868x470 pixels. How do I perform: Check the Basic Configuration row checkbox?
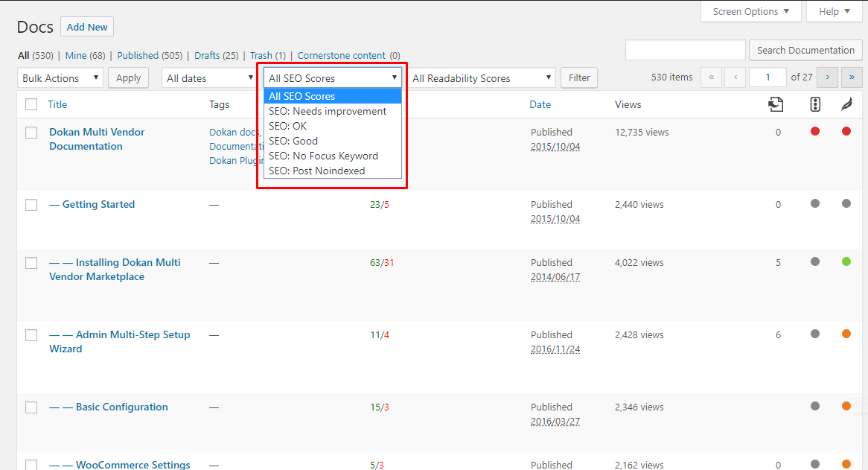click(x=31, y=407)
